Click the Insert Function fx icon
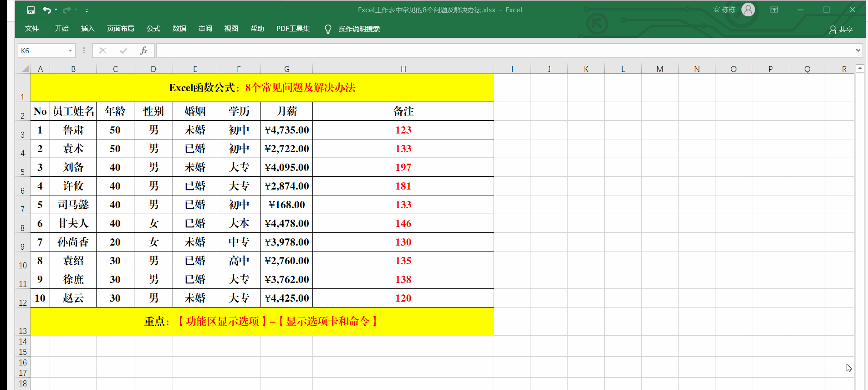This screenshot has height=390, width=868. pyautogui.click(x=143, y=51)
